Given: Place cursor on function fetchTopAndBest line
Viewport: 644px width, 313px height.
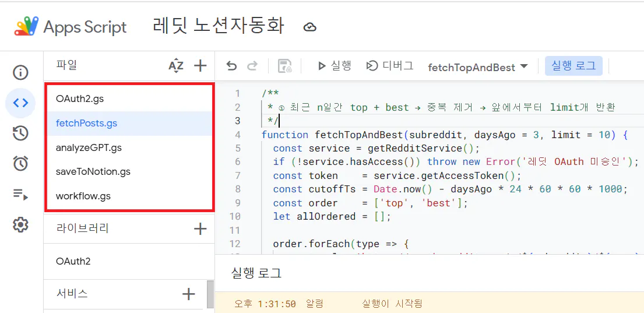Looking at the screenshot, I should [445, 135].
